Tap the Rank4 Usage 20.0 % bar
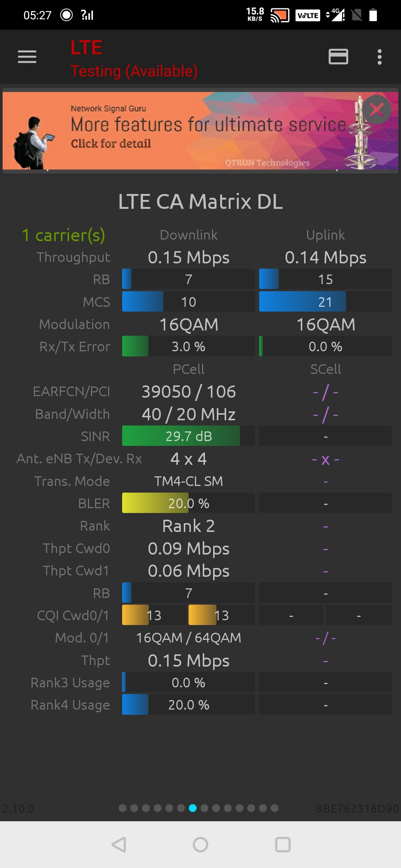 point(188,704)
